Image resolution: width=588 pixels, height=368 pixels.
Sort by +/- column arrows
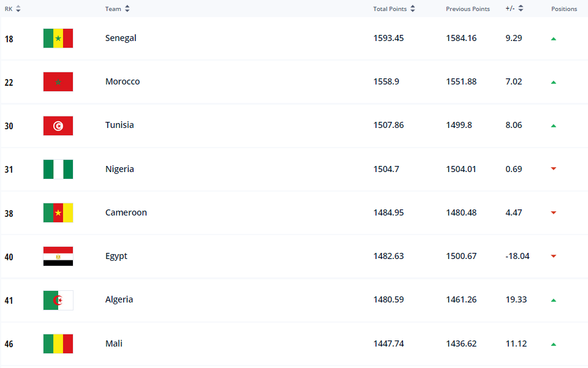pos(521,9)
